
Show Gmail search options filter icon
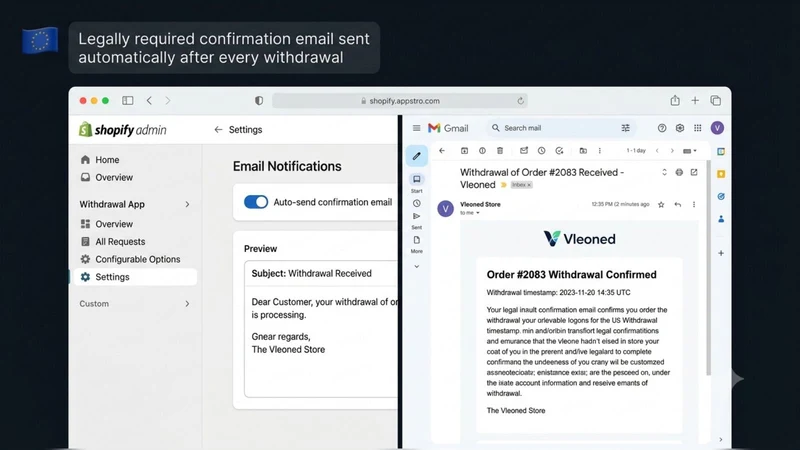tap(626, 128)
